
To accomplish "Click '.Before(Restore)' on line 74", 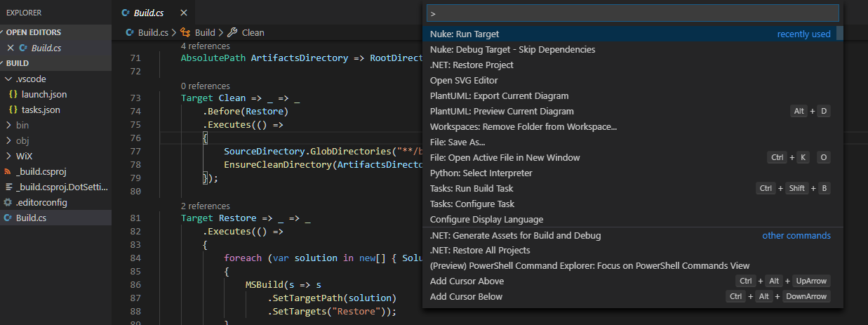I will [x=246, y=111].
